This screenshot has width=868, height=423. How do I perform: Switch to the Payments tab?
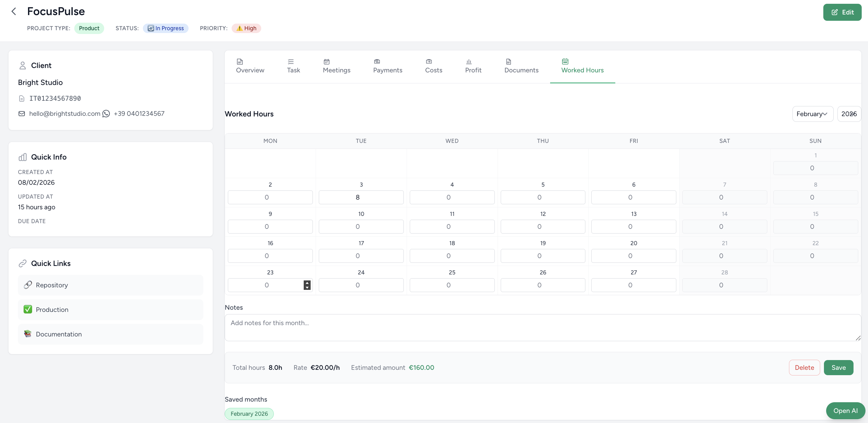pos(387,66)
